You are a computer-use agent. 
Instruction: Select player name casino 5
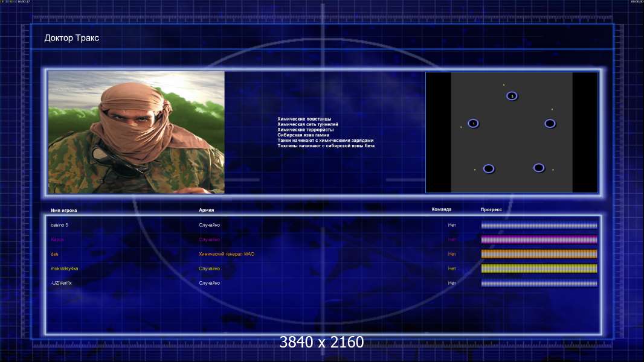[60, 225]
